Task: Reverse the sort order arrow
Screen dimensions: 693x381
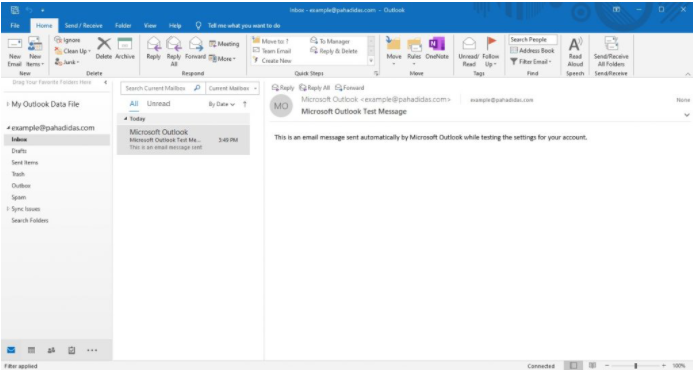Action: (x=244, y=104)
